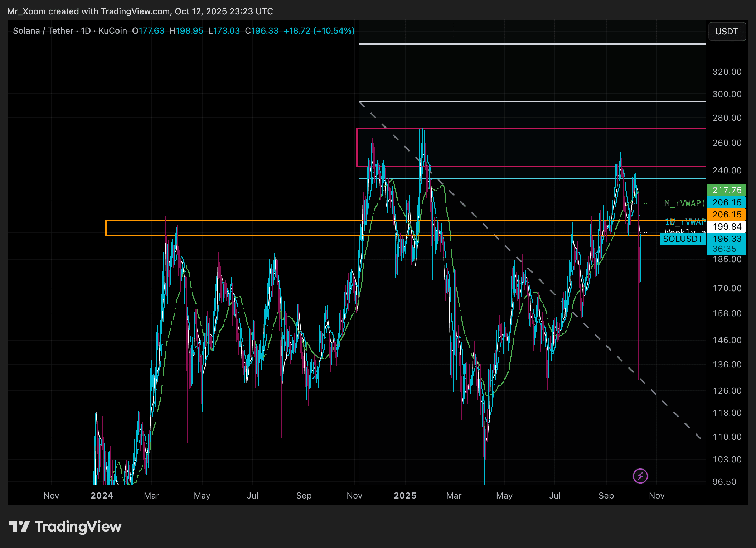Click the +18.72 (+10.54%) change value

[x=319, y=31]
